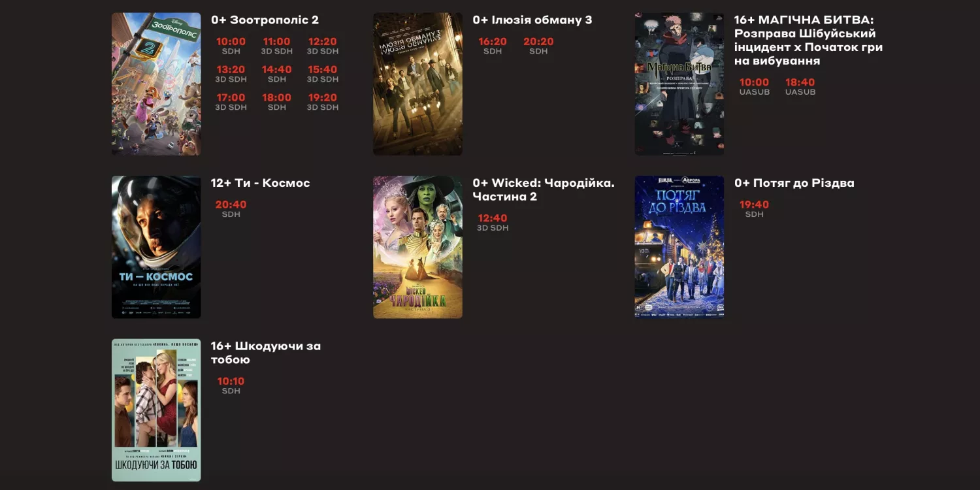Book the 18:40 UASUB showtime for МАГІЧНА БИТВА
Image resolution: width=980 pixels, height=490 pixels.
pyautogui.click(x=800, y=82)
